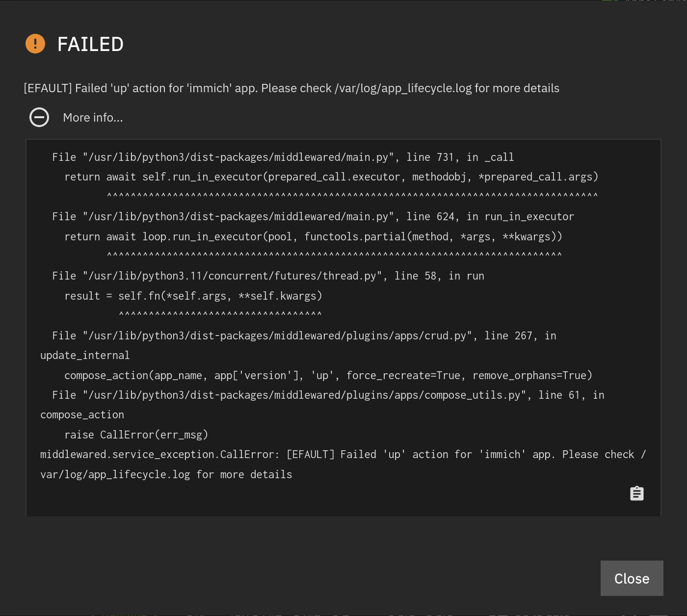
Task: Click the main.py line 731 traceback entry
Action: tap(283, 157)
